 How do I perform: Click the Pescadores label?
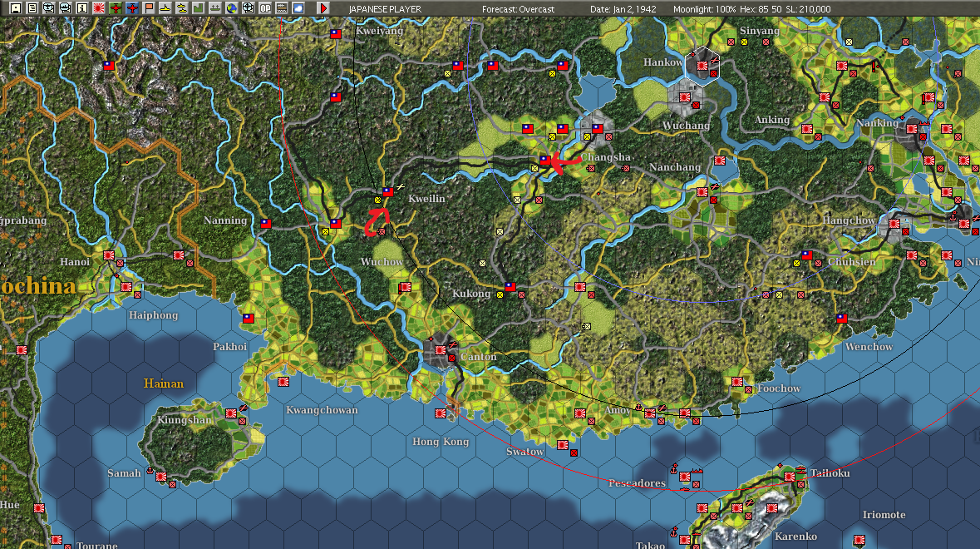[x=637, y=482]
